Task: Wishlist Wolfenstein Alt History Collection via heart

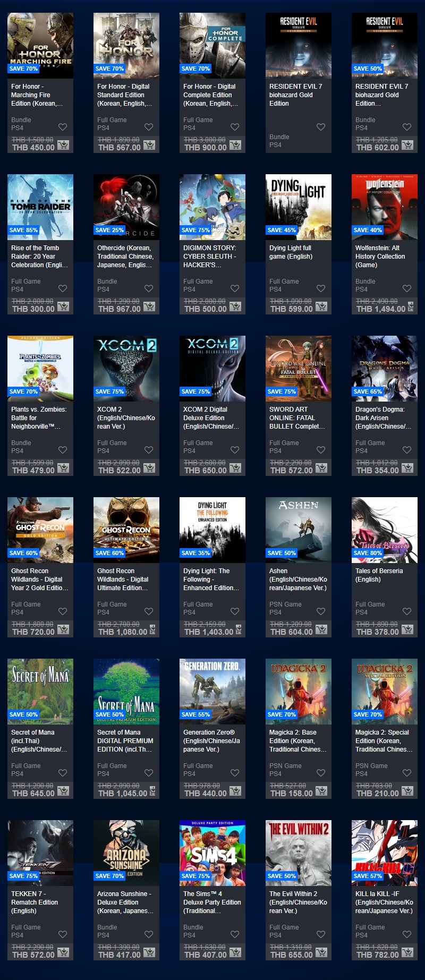Action: coord(407,288)
